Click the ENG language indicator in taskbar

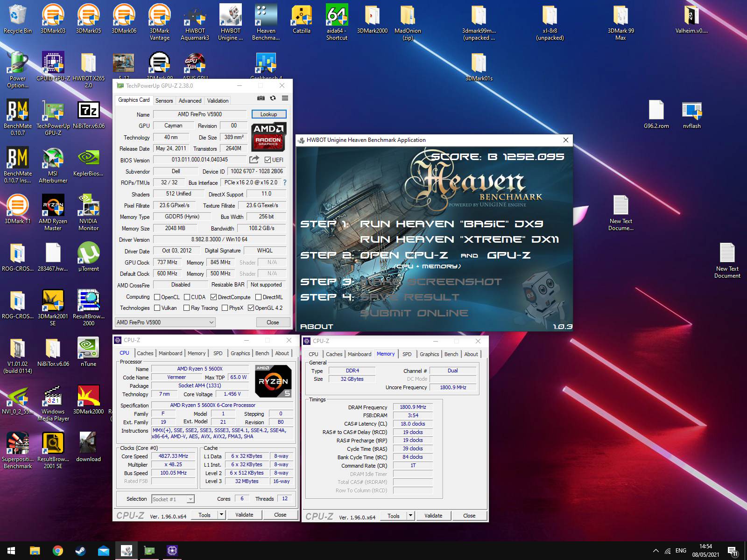click(681, 551)
